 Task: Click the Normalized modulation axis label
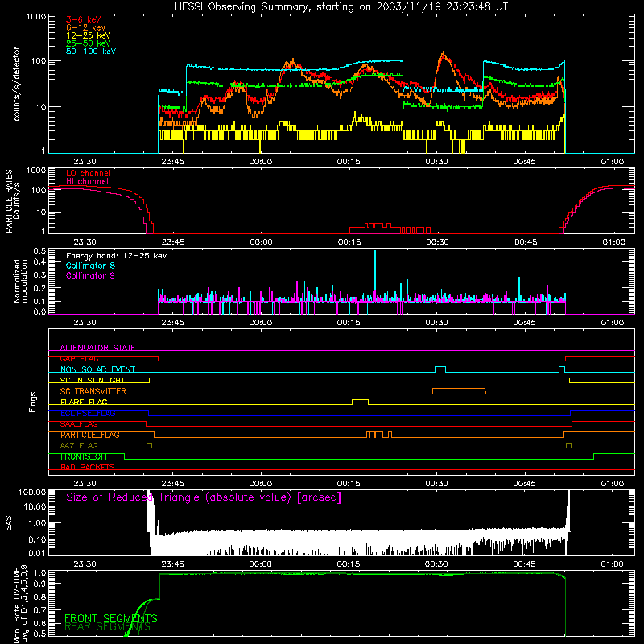[20, 281]
